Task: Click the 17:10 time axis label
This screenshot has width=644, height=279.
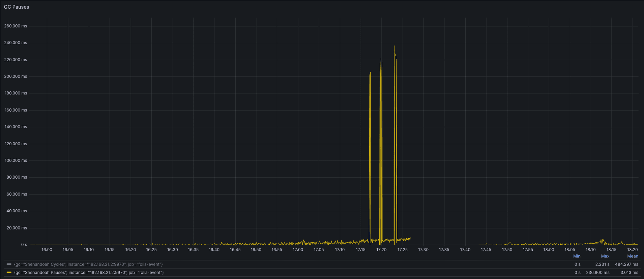Action: (340, 250)
